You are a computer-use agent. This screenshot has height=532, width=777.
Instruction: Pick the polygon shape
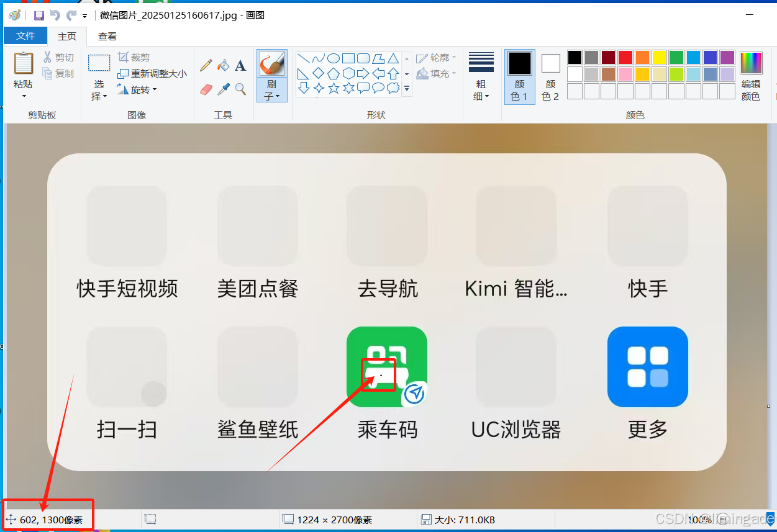[378, 59]
